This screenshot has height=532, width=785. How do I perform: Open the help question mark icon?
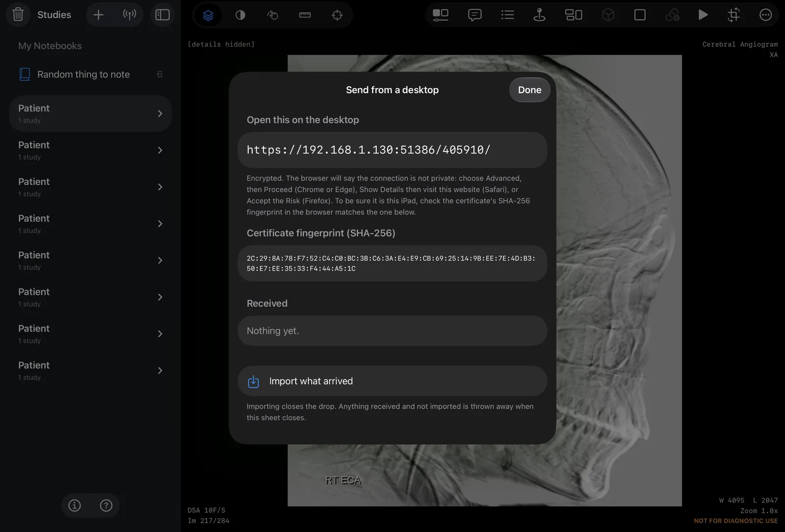tap(106, 506)
